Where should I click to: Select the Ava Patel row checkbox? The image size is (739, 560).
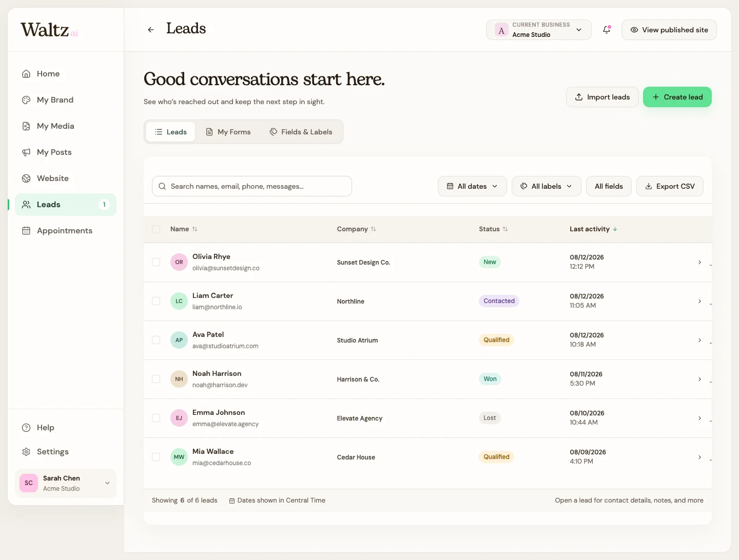pyautogui.click(x=156, y=340)
